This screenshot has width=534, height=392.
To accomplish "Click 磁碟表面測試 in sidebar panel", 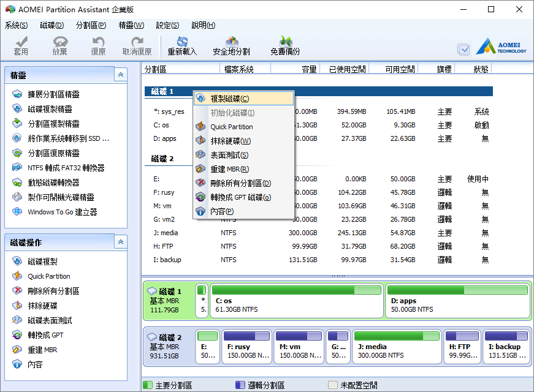I will (x=42, y=320).
